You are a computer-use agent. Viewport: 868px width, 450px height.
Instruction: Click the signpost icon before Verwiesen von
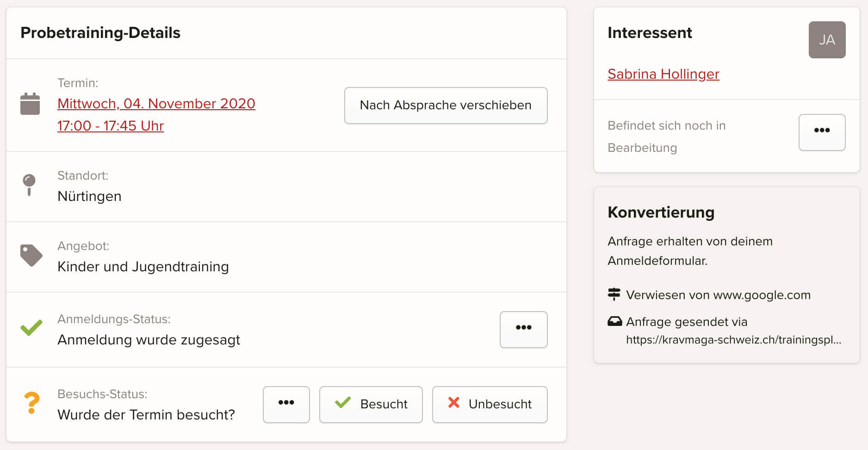614,294
